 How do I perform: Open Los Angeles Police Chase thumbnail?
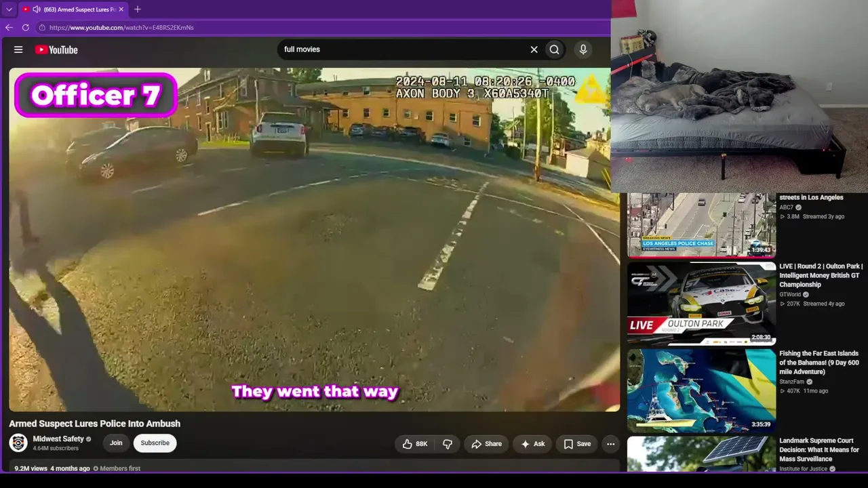(x=701, y=224)
